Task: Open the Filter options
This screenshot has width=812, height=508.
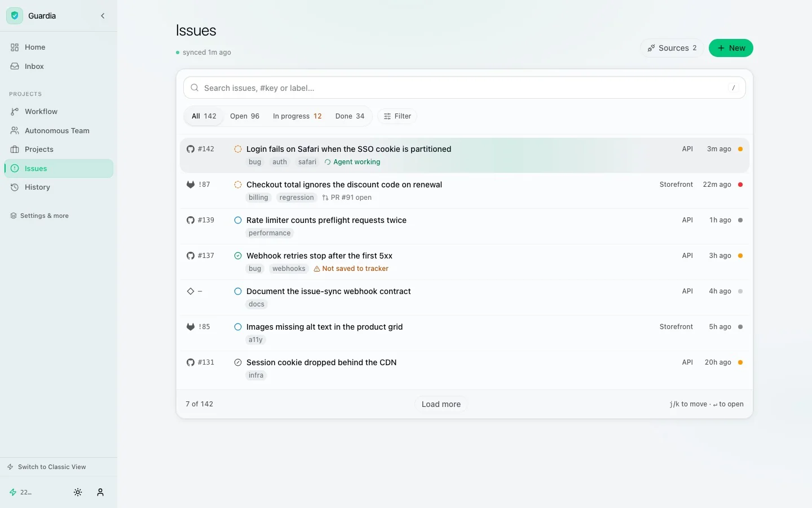Action: [x=398, y=116]
